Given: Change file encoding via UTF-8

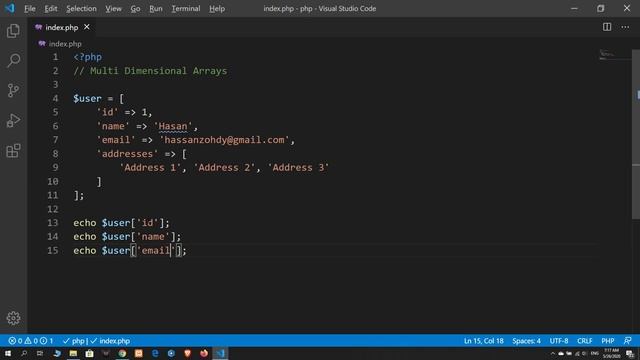Looking at the screenshot, I should (x=559, y=341).
